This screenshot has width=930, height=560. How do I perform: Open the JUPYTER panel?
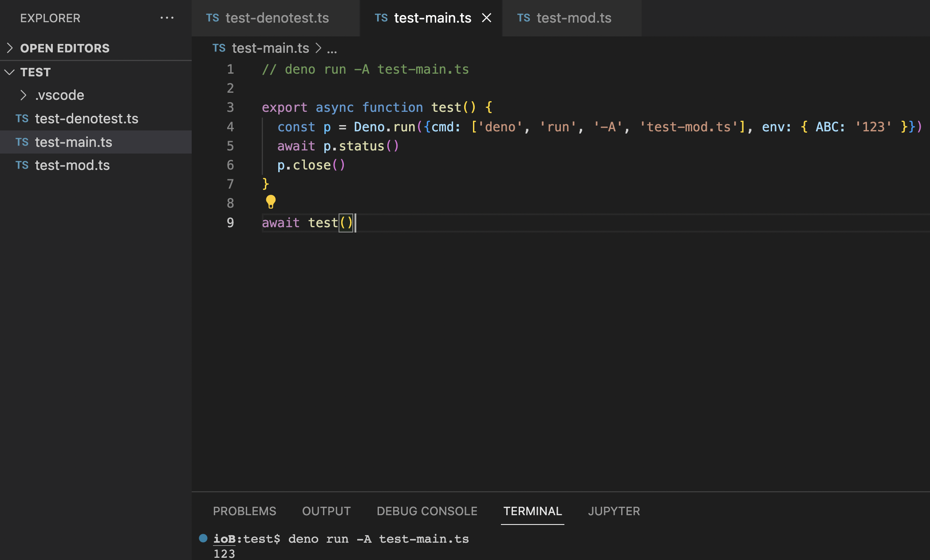(x=614, y=511)
